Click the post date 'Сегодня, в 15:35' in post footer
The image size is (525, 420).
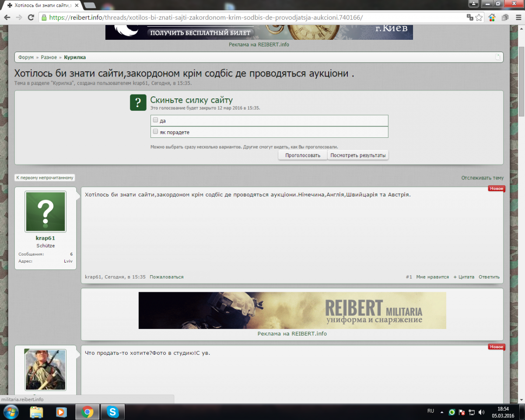click(125, 277)
